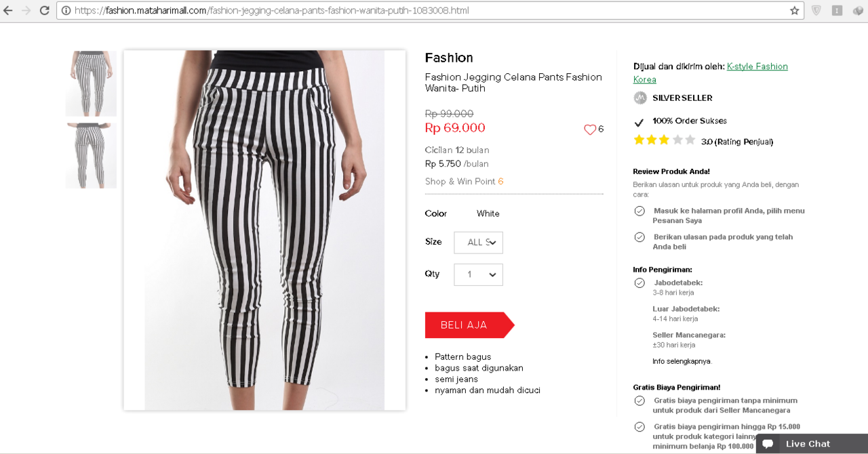Bookmark page with star icon
The image size is (868, 454).
point(794,11)
